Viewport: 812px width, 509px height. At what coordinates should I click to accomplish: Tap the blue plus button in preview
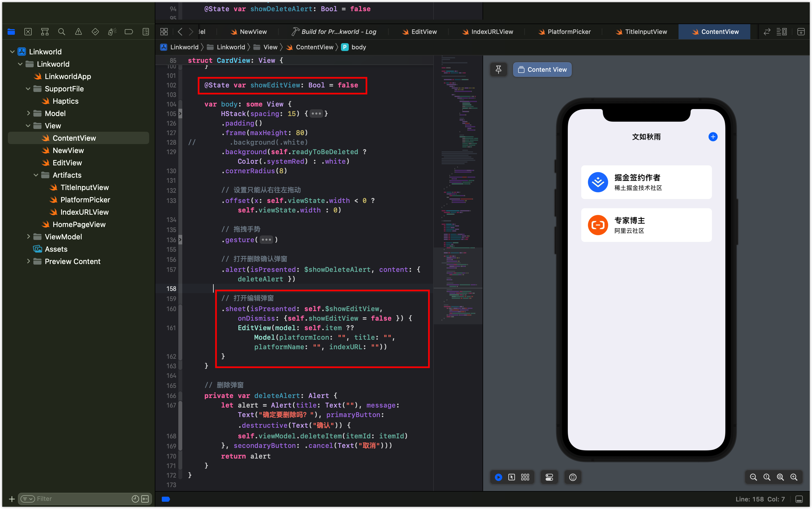coord(713,137)
